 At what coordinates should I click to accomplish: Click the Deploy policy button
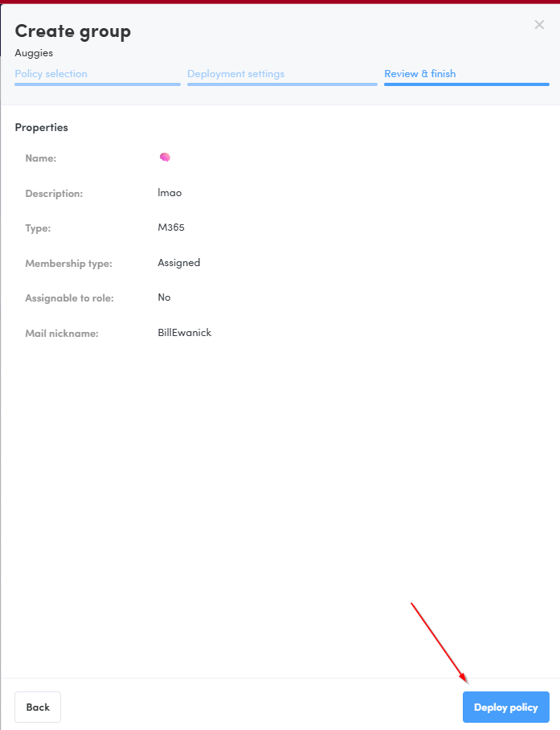(x=506, y=707)
